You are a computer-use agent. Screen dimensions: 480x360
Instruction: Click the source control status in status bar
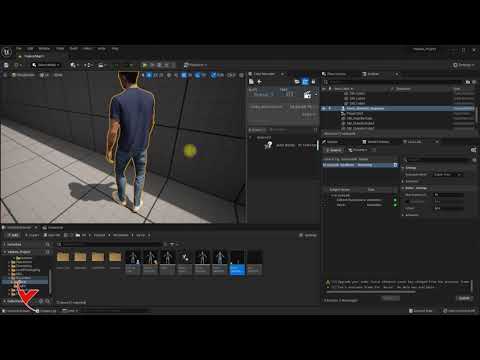(x=459, y=311)
